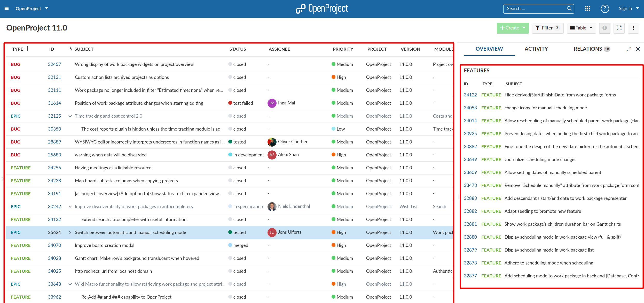
Task: Click the green Create button
Action: pyautogui.click(x=513, y=28)
